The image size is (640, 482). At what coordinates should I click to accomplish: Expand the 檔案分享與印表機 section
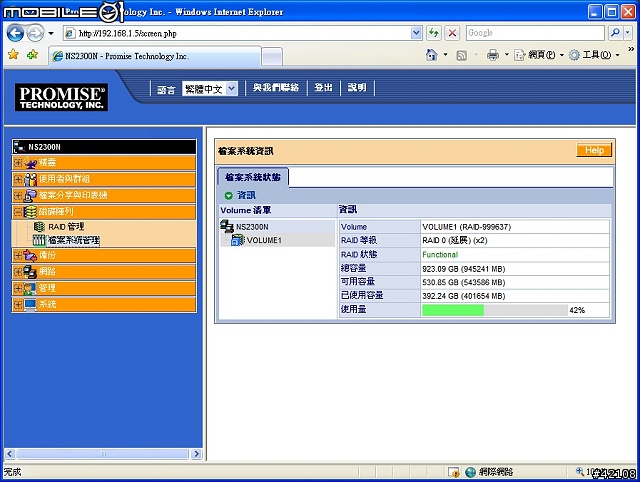tap(18, 195)
